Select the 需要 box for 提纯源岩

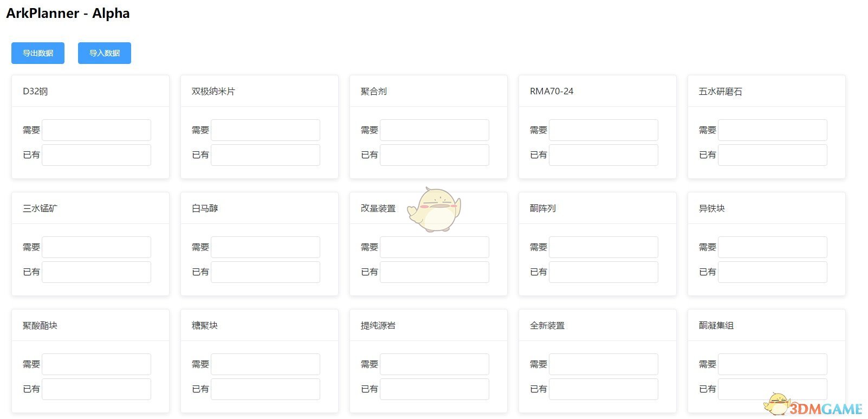[435, 364]
